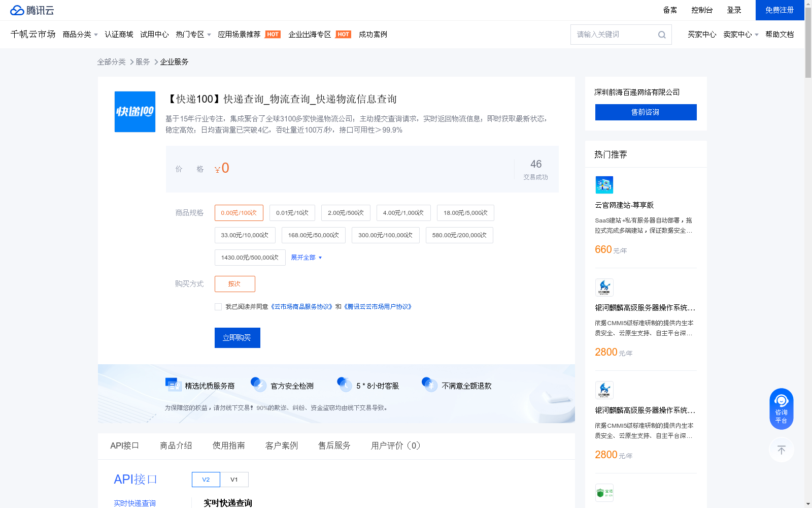812x508 pixels.
Task: Open the 快递100 product logo
Action: 135,112
